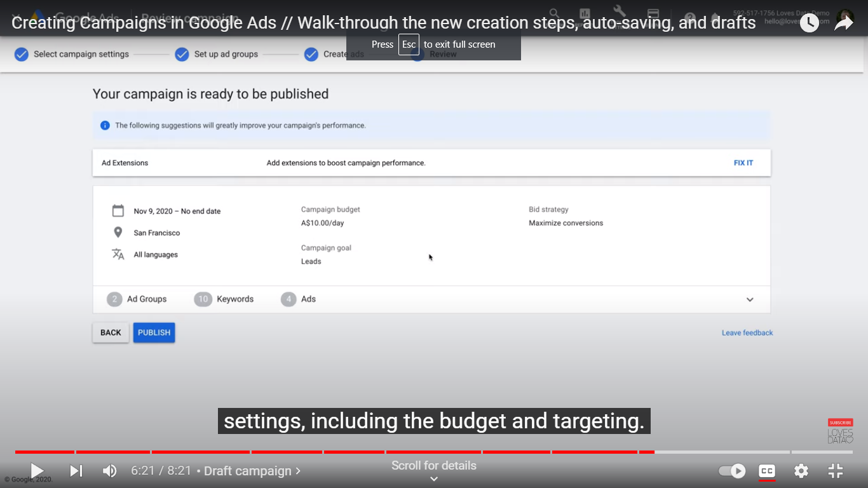Click the Watch Later clock icon
Image resolution: width=868 pixels, height=488 pixels.
809,23
